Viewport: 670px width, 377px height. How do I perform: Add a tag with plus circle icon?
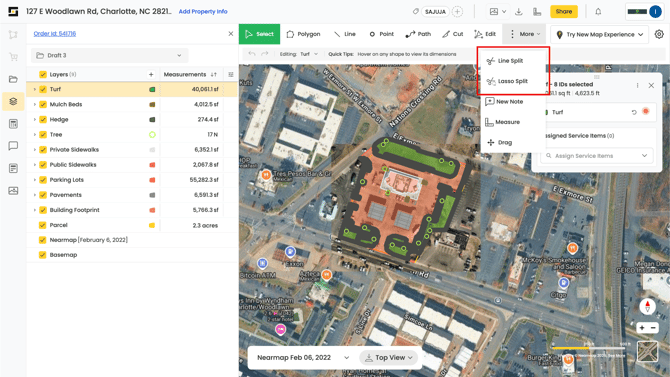(457, 12)
